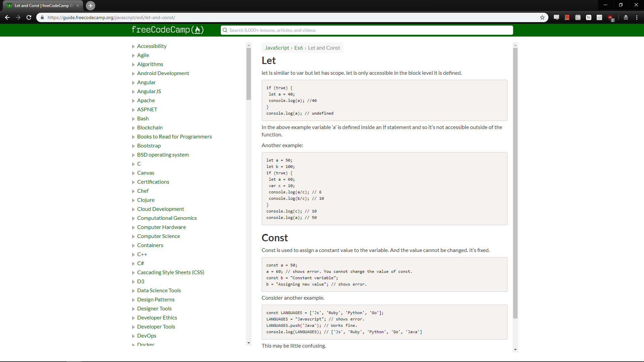
Task: Expand the Bootstrap category
Action: 149,145
